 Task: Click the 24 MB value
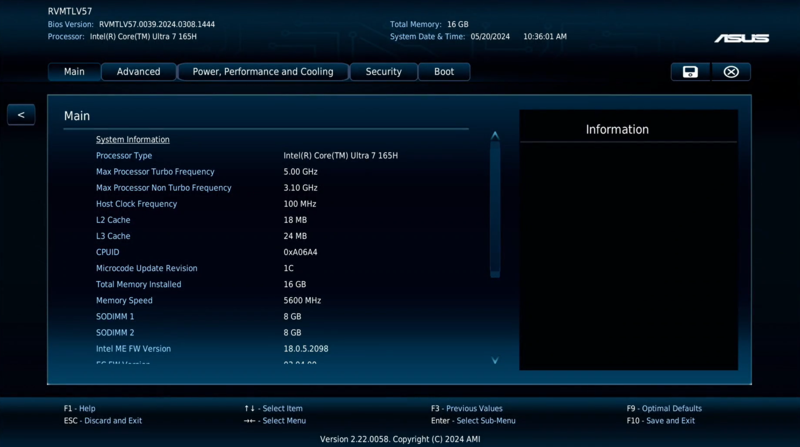[295, 236]
